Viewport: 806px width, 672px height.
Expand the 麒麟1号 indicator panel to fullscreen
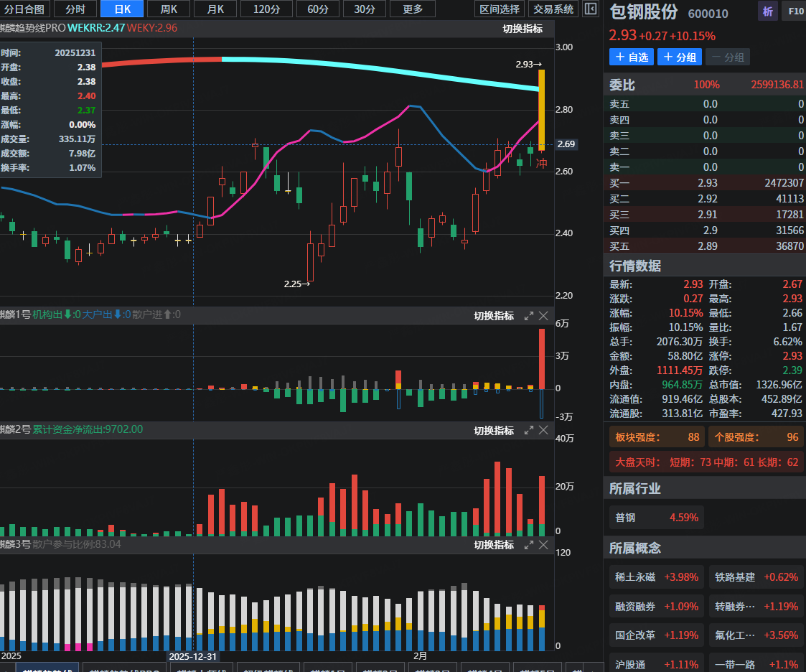(529, 316)
